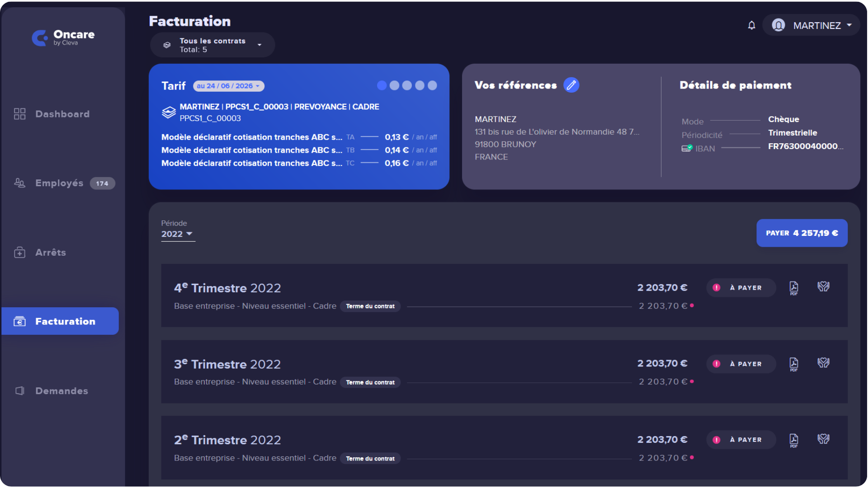Open the Tarif date au 24/06/2026 dropdown

coord(228,86)
